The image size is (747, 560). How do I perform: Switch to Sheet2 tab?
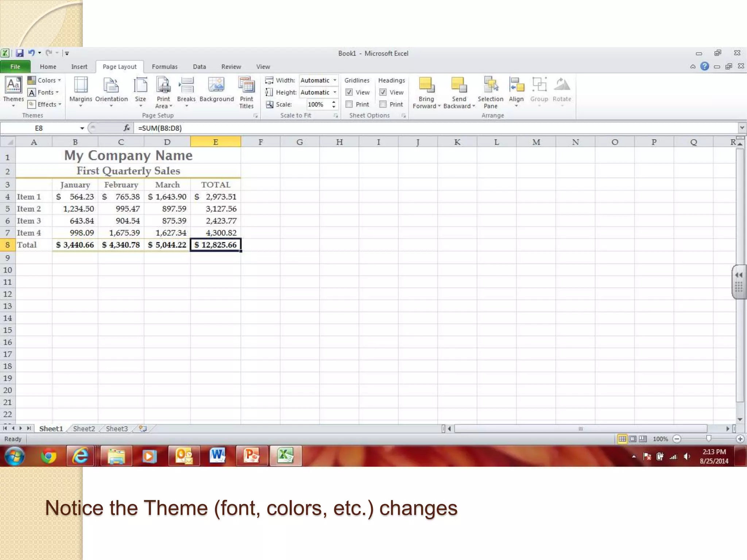[84, 429]
